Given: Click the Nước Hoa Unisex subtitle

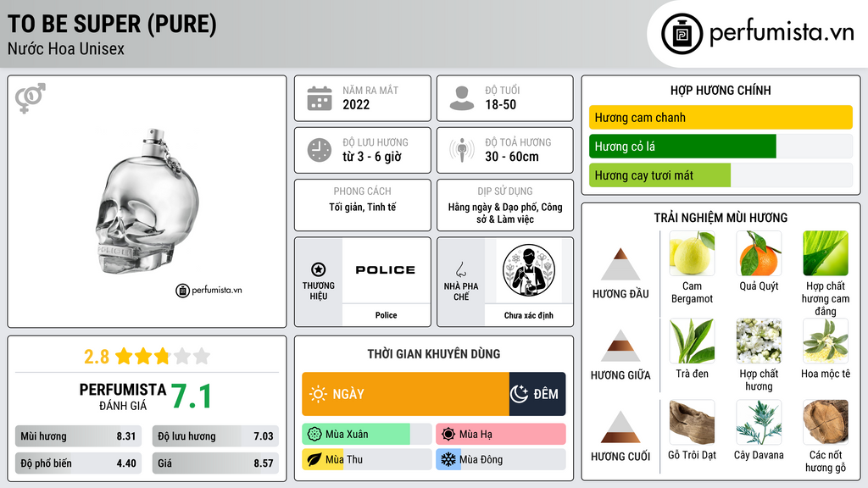Looking at the screenshot, I should pyautogui.click(x=66, y=48).
